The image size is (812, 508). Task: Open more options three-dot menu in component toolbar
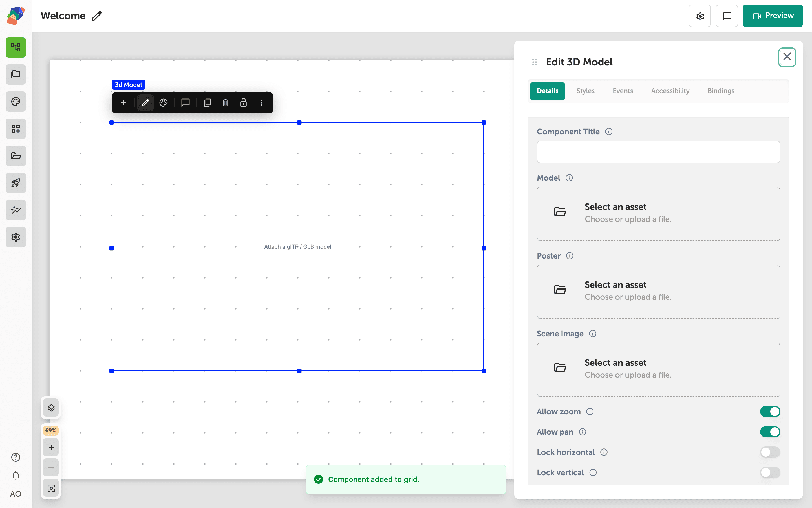click(262, 103)
